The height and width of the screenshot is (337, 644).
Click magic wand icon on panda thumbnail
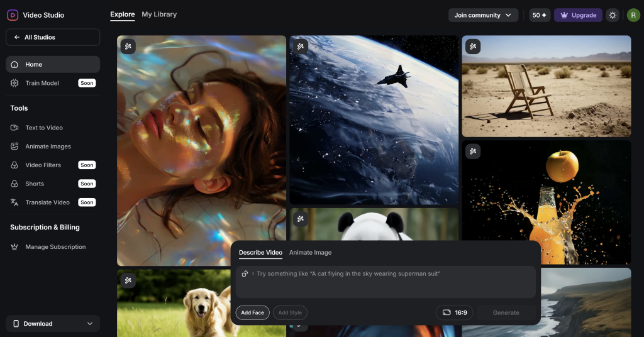301,219
